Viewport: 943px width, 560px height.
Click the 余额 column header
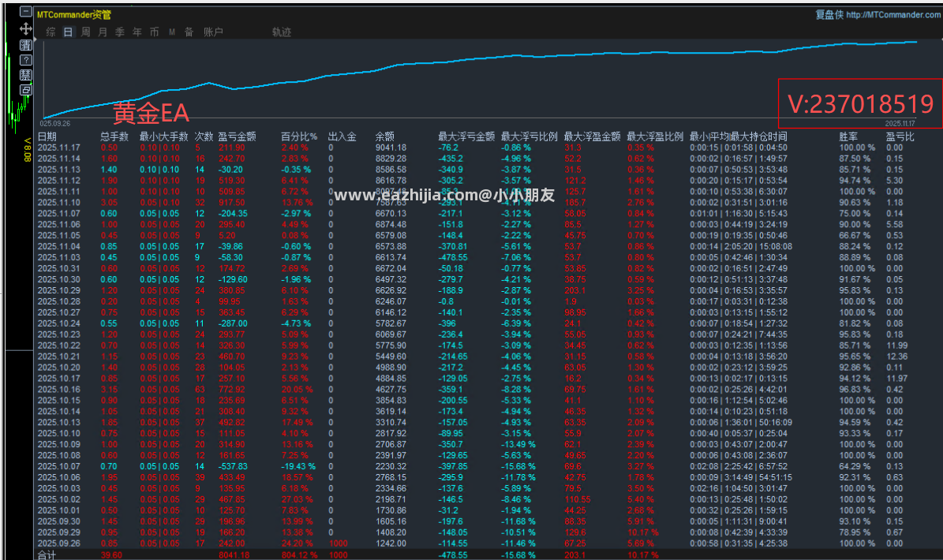tap(385, 136)
